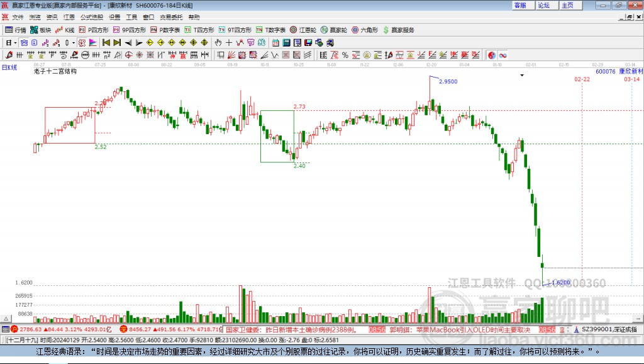Click the 1.6200 low price label on chart
The image size is (644, 364).
561,283
